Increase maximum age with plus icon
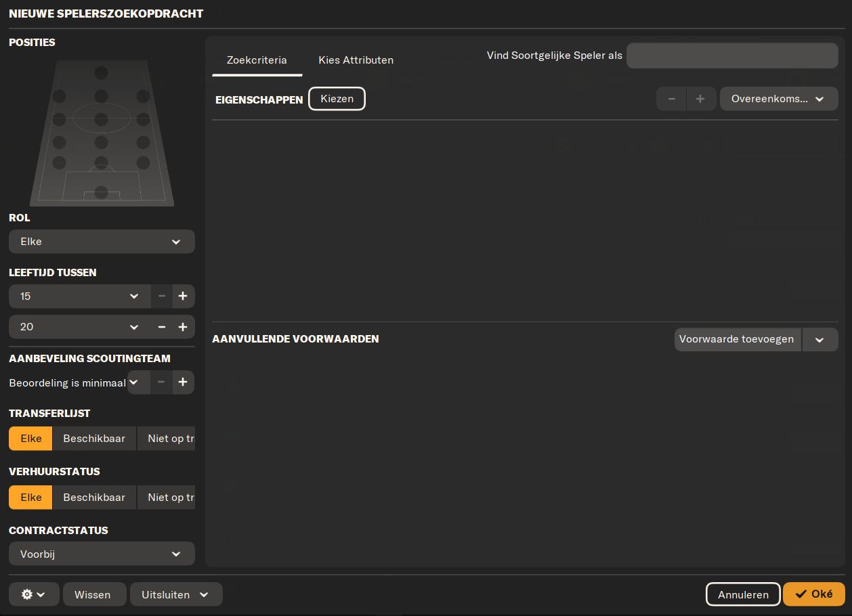Image resolution: width=852 pixels, height=616 pixels. 183,327
